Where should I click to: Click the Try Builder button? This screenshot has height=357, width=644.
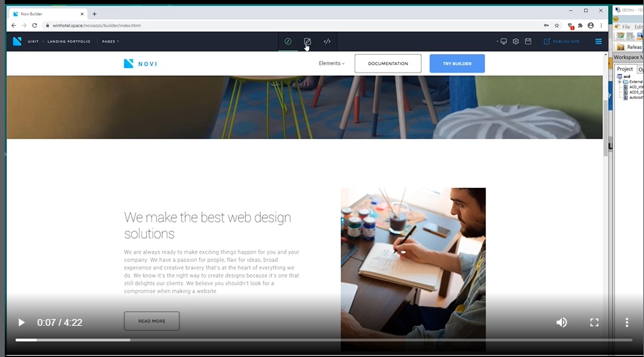click(457, 64)
